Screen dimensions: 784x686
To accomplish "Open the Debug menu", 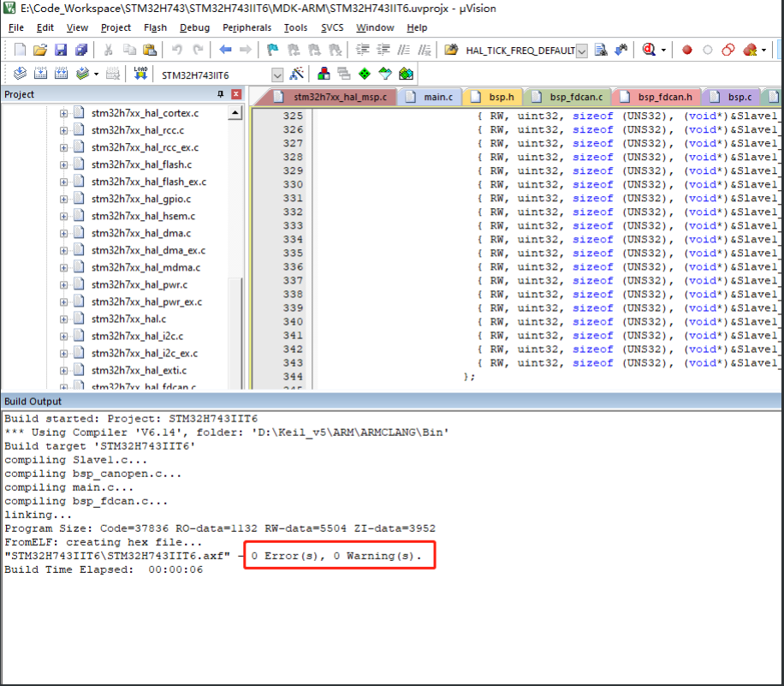I will tap(194, 27).
